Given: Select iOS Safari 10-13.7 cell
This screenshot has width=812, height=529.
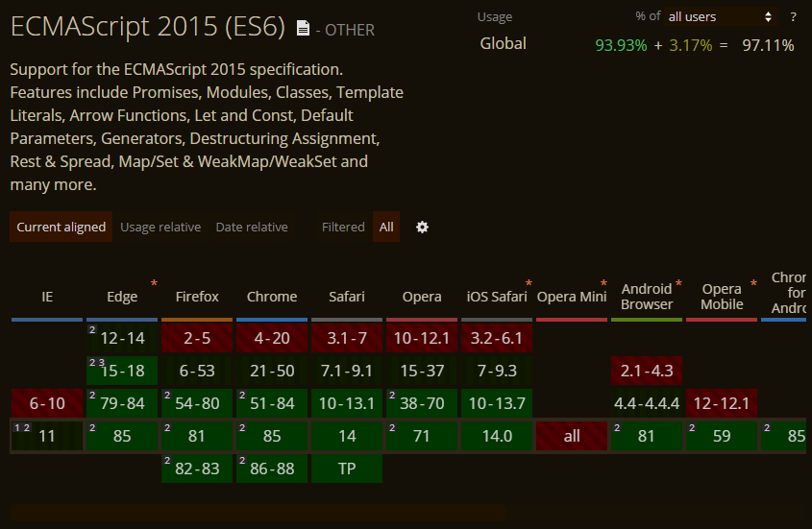Looking at the screenshot, I should click(497, 403).
